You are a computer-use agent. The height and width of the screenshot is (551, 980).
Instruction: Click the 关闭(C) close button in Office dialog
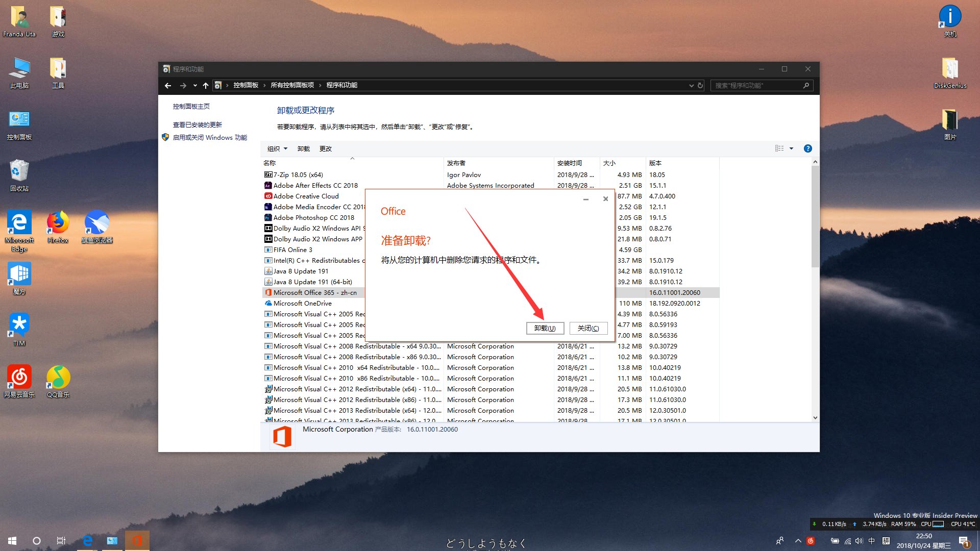click(x=588, y=328)
